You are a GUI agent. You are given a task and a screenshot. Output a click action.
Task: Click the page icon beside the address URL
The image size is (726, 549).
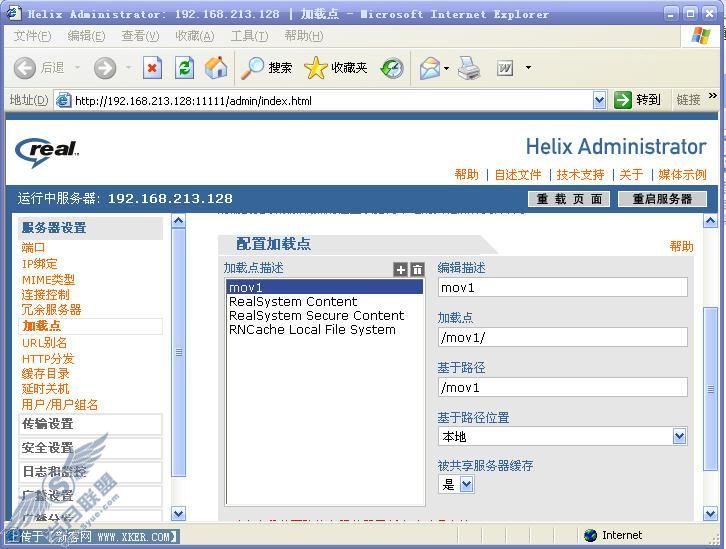[x=63, y=100]
